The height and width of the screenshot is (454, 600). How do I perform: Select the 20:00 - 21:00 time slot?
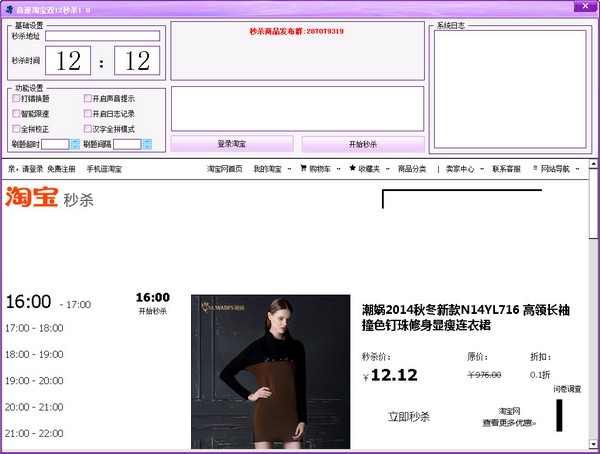tap(34, 407)
